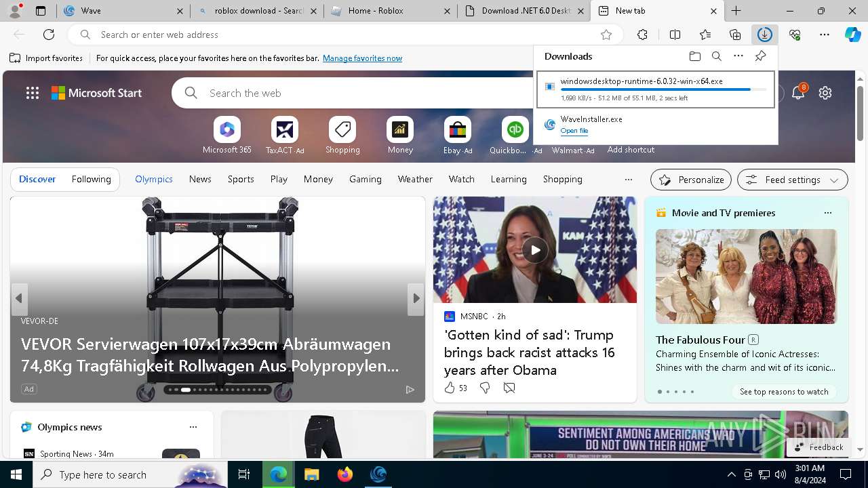This screenshot has height=488, width=868.
Task: Click Personalize button
Action: (x=691, y=180)
